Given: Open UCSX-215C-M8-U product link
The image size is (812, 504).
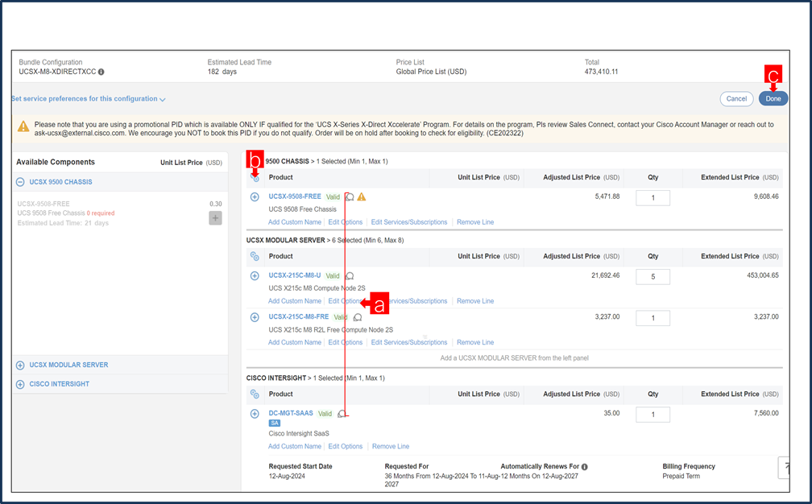Looking at the screenshot, I should (295, 276).
